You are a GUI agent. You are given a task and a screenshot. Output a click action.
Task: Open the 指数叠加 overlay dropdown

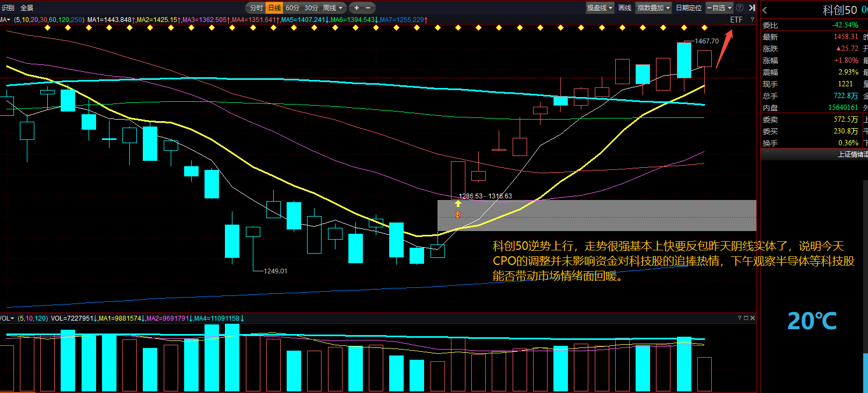pos(653,8)
